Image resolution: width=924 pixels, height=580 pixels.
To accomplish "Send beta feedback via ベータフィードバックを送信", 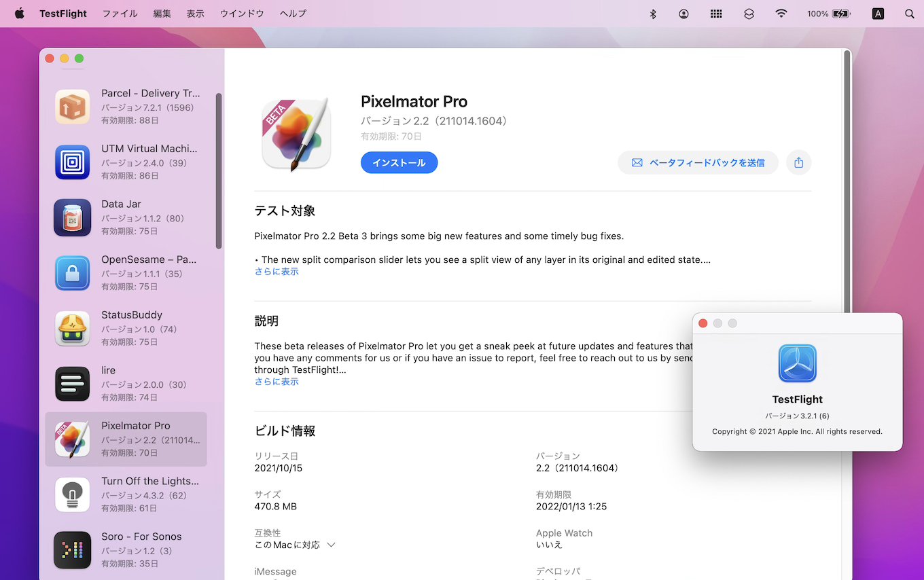I will click(698, 163).
